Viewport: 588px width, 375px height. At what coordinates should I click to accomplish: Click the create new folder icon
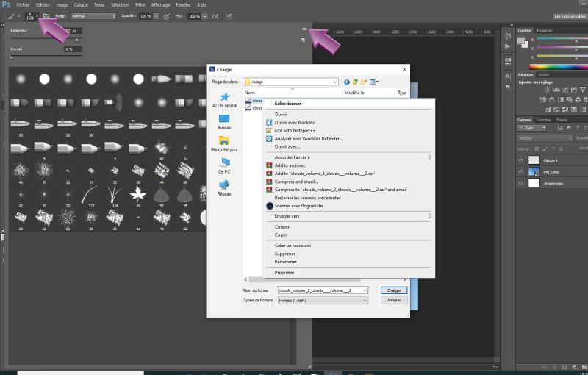[364, 82]
